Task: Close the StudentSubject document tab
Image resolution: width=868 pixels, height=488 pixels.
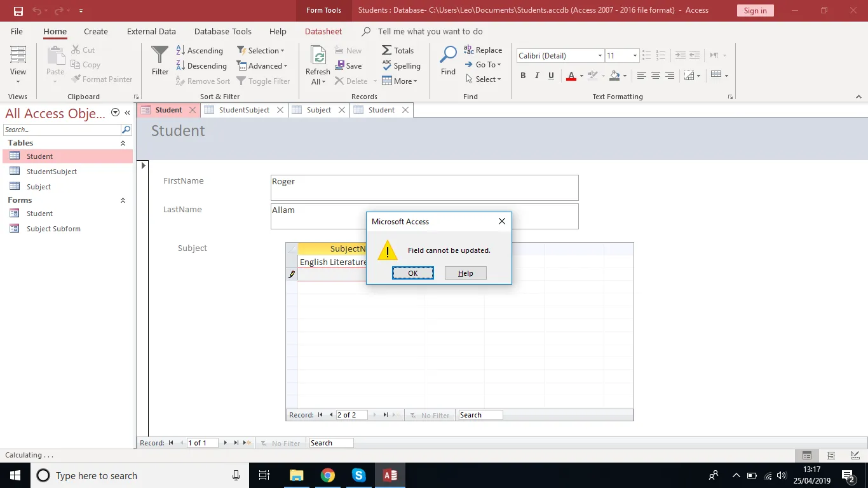Action: coord(280,110)
